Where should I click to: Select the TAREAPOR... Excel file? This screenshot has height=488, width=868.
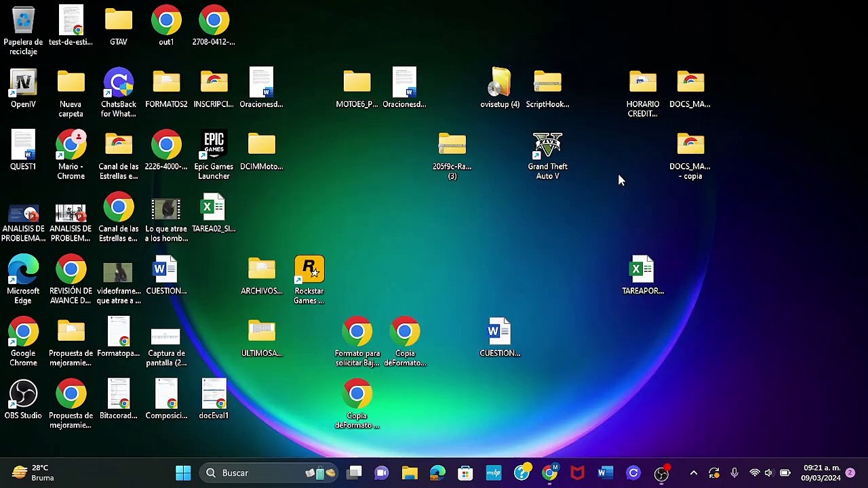[643, 276]
